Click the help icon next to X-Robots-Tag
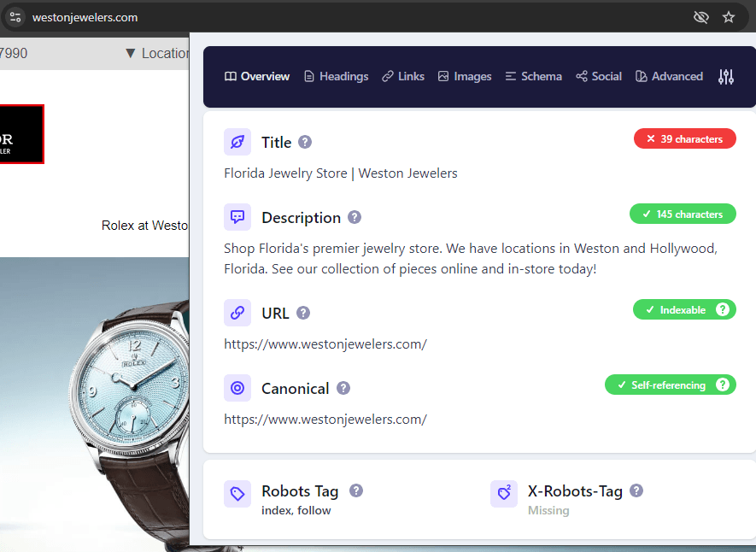The width and height of the screenshot is (756, 552). click(636, 490)
